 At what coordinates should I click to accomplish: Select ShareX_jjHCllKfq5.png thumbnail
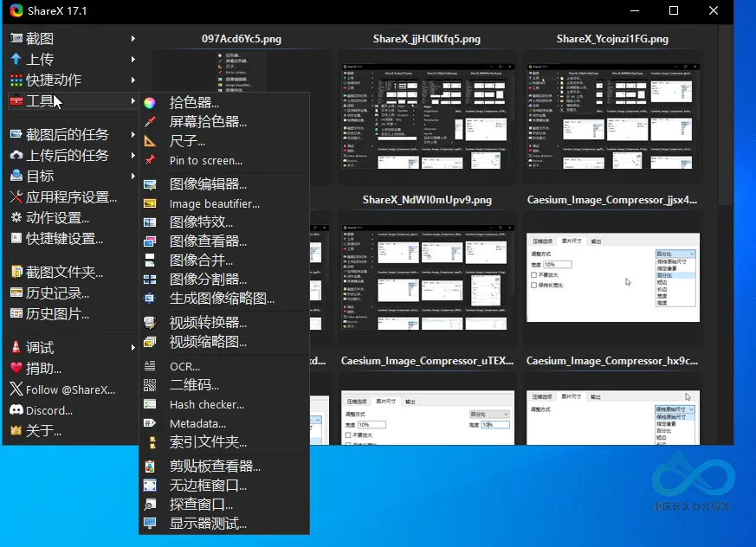coord(427,117)
